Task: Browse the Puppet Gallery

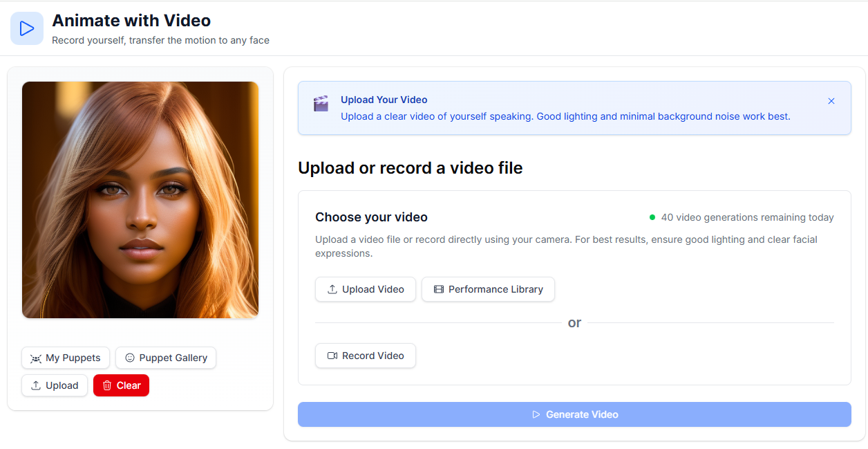Action: click(165, 358)
